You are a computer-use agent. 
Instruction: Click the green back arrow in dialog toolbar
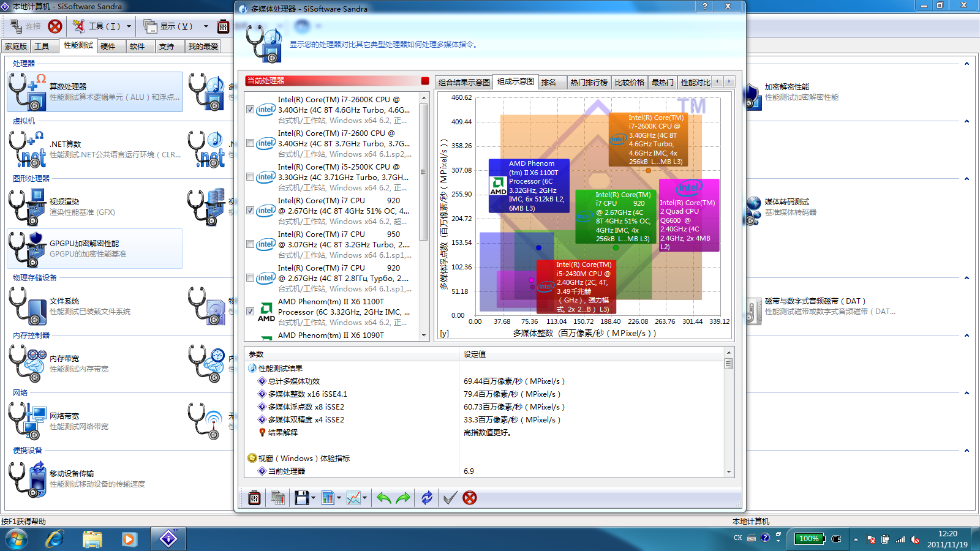point(384,498)
